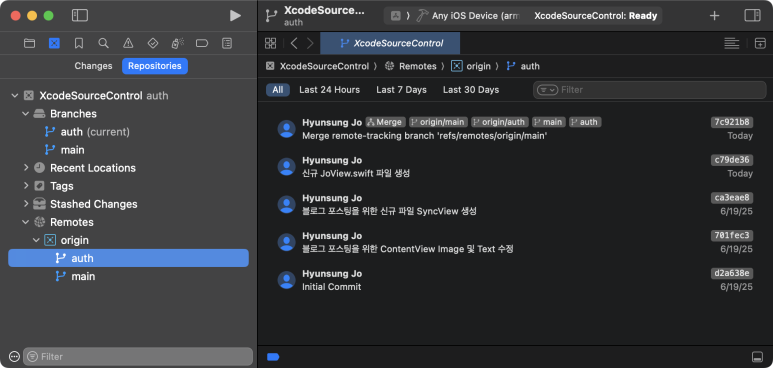Screen dimensions: 773x368
Task: Open the Report navigator icon
Action: coord(227,43)
